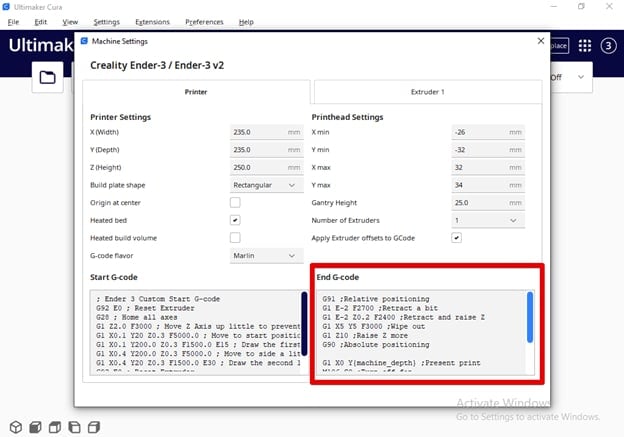This screenshot has width=624, height=437.
Task: Click the X (Width) input field
Action: tap(266, 132)
